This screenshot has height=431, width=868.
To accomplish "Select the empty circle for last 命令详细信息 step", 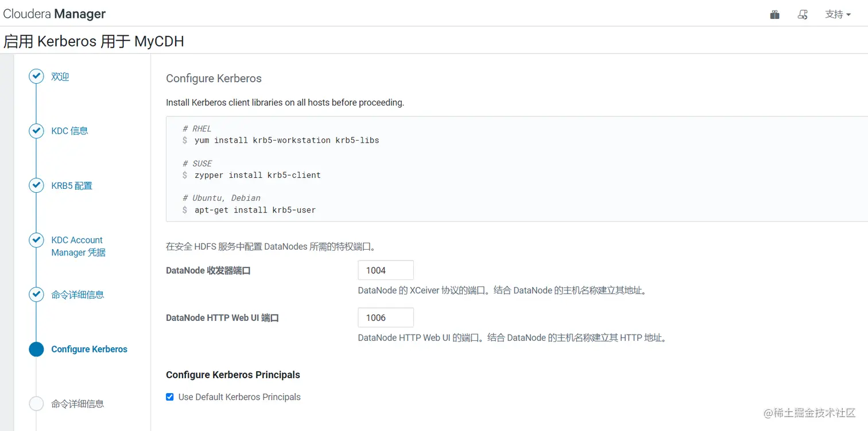I will [x=36, y=403].
